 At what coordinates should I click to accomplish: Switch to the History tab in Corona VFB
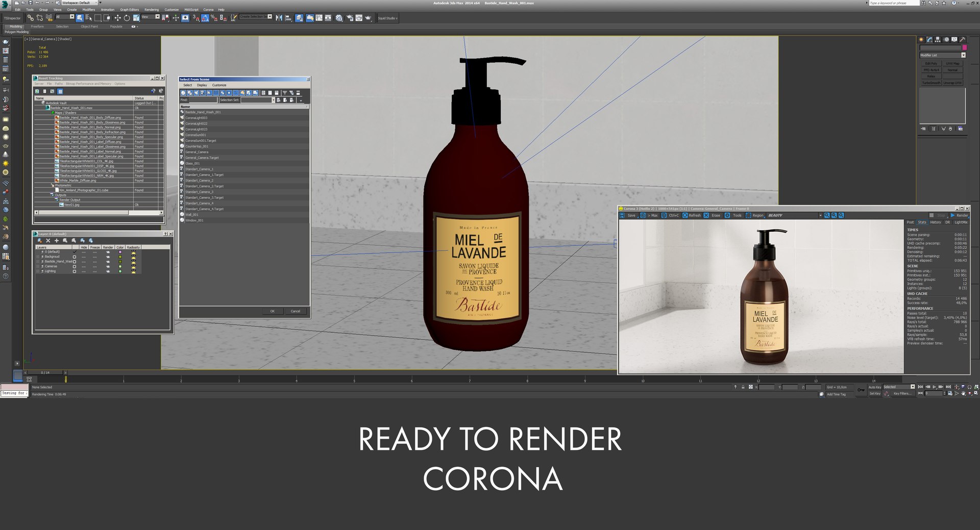[x=936, y=222]
